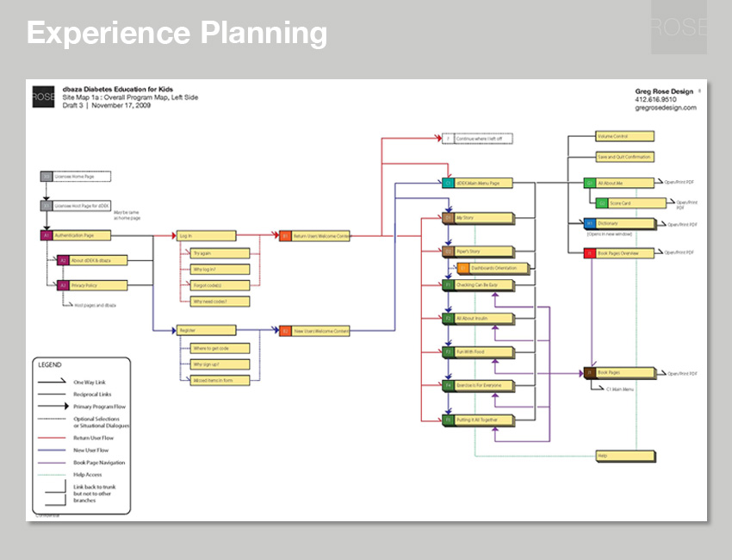Click the Help Access legend entry
The height and width of the screenshot is (560, 732).
coord(87,475)
